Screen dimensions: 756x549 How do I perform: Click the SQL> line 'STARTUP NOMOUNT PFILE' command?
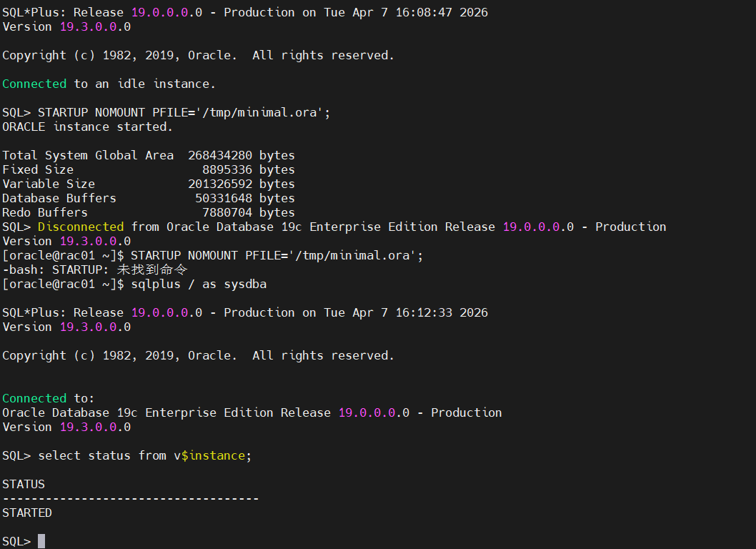pos(184,113)
